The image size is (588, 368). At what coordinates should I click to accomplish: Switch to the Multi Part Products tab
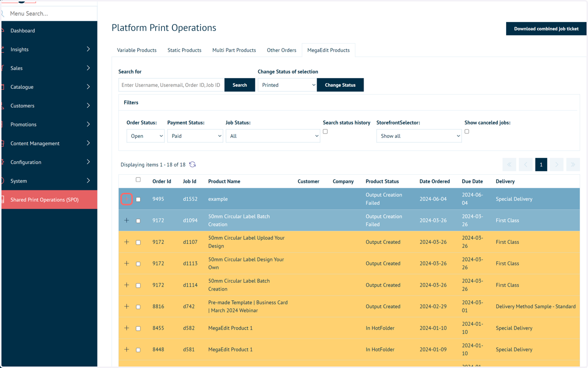(234, 50)
